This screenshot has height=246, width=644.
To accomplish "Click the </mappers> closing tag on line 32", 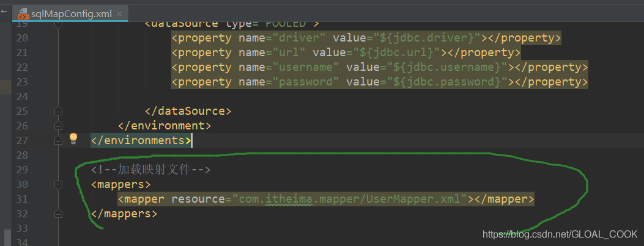I will (124, 214).
